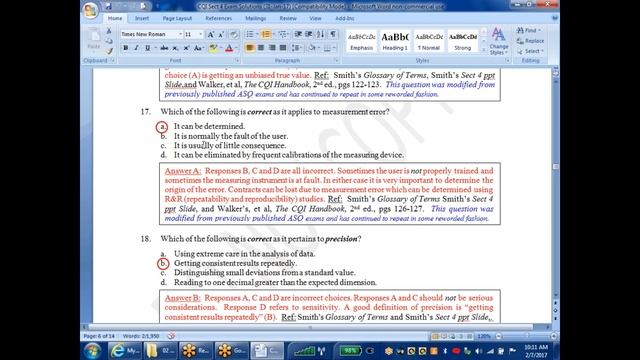Click the Change Case Aa icon
Screen dimensions: 640x360
pos(198,48)
